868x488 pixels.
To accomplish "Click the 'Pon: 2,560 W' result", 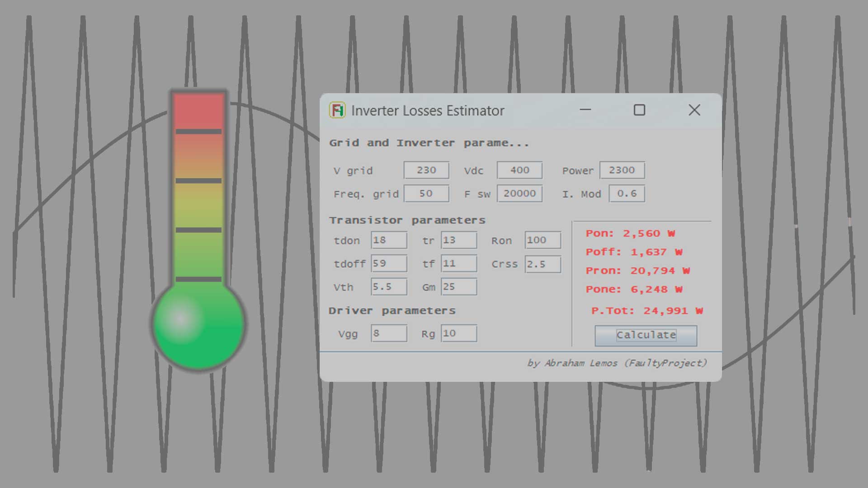I will [x=630, y=234].
